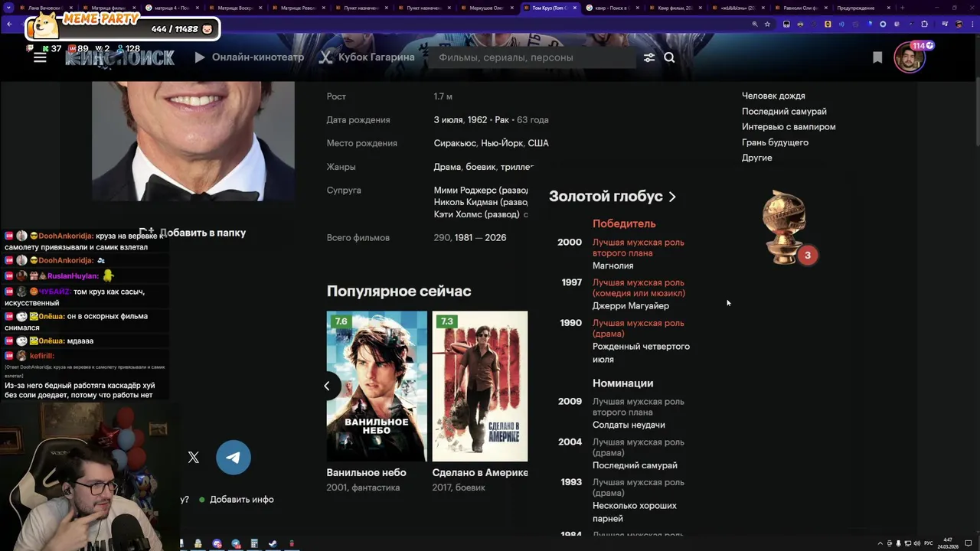Open Steam in the Windows taskbar
The image size is (980, 551).
[273, 543]
